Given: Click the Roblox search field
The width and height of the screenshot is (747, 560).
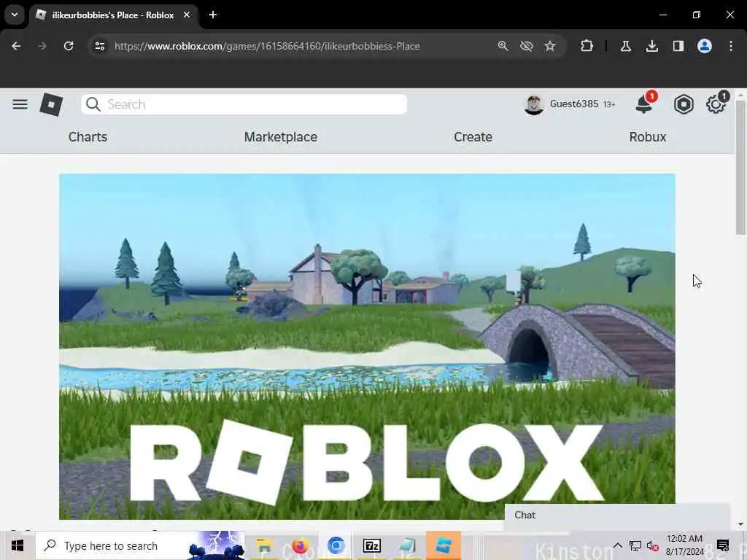Looking at the screenshot, I should click(x=244, y=104).
